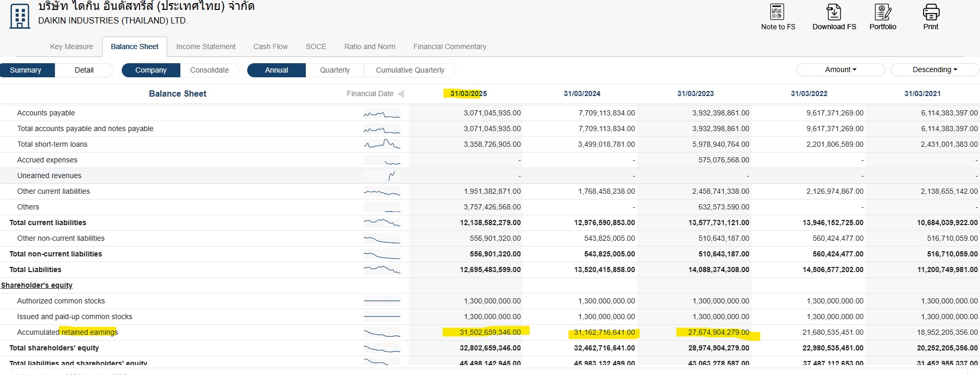Open the Descending sort dropdown
The height and width of the screenshot is (375, 980).
(935, 69)
